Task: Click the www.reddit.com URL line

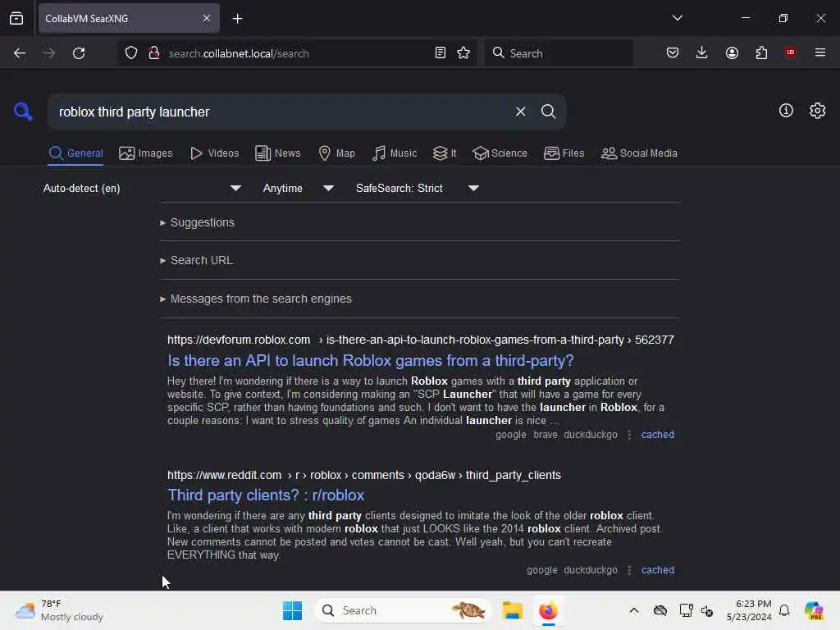Action: click(363, 475)
